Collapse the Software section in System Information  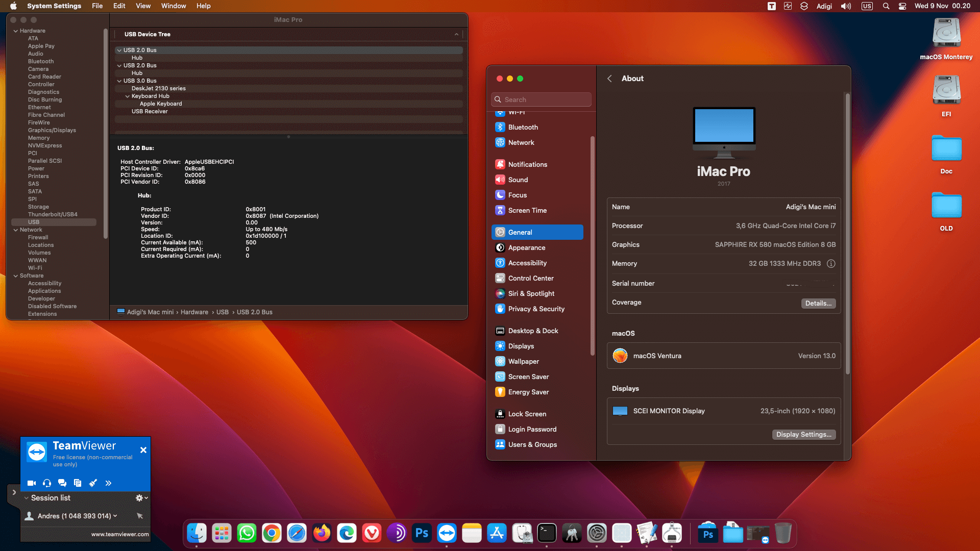click(x=16, y=276)
